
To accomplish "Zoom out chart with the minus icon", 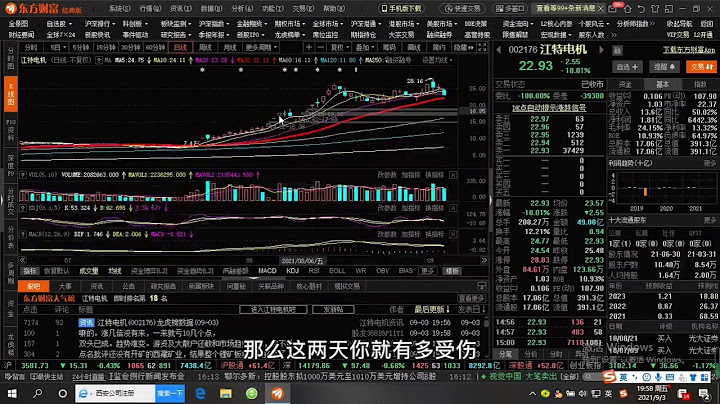I will pos(321,47).
